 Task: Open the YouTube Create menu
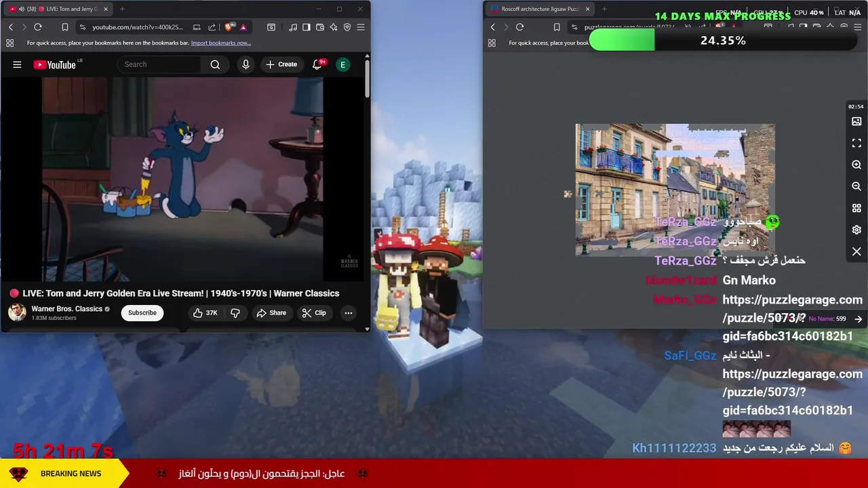tap(281, 64)
